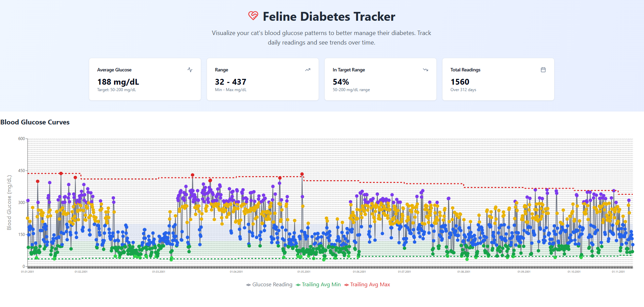644x307 pixels.
Task: Click the 01.06.2001 x-axis date label
Action: [359, 272]
